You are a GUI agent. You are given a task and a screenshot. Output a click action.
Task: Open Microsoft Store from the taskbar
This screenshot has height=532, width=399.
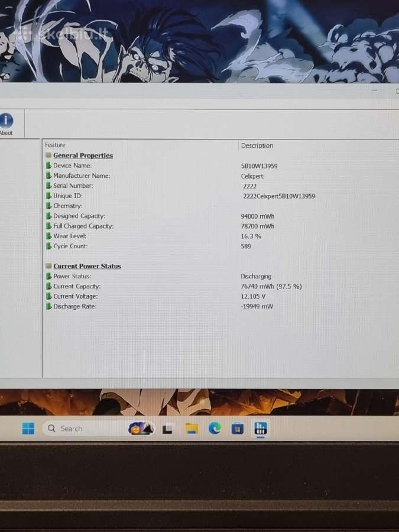238,429
